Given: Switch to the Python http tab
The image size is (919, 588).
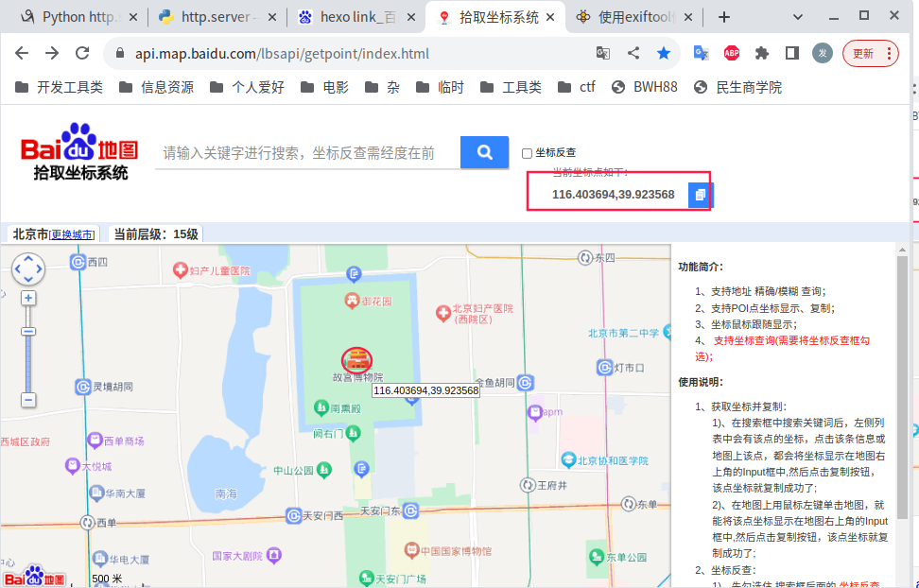Looking at the screenshot, I should pyautogui.click(x=78, y=17).
